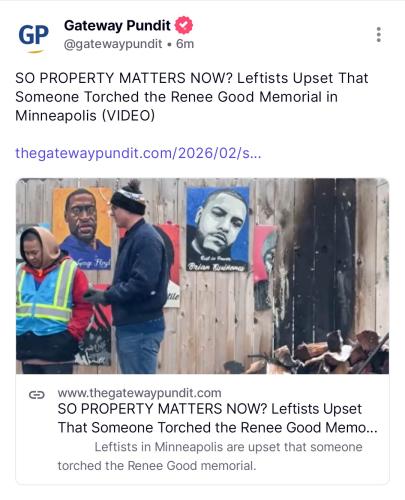The image size is (405, 500).
Task: Click the person wearing the safety vest
Action: [48, 299]
